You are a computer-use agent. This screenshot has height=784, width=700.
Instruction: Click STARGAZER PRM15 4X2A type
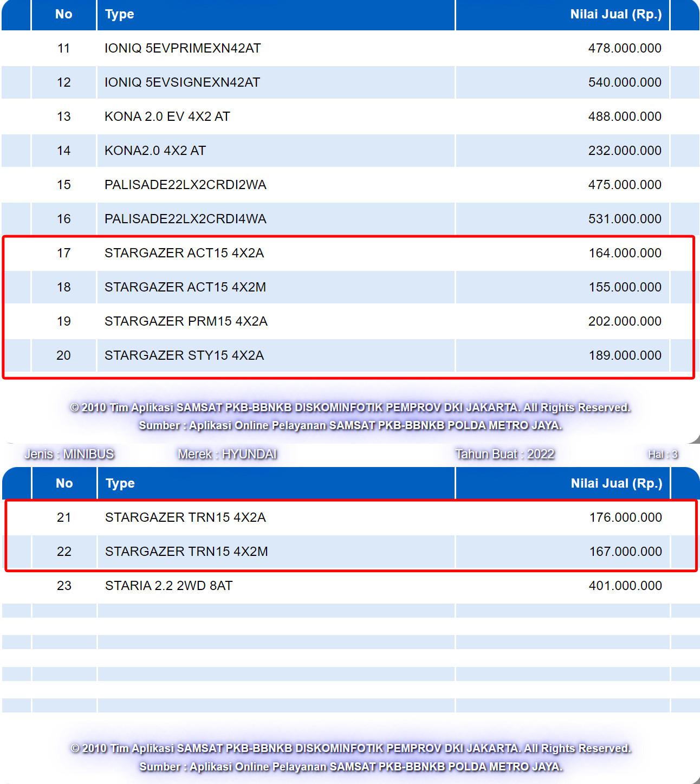(186, 321)
